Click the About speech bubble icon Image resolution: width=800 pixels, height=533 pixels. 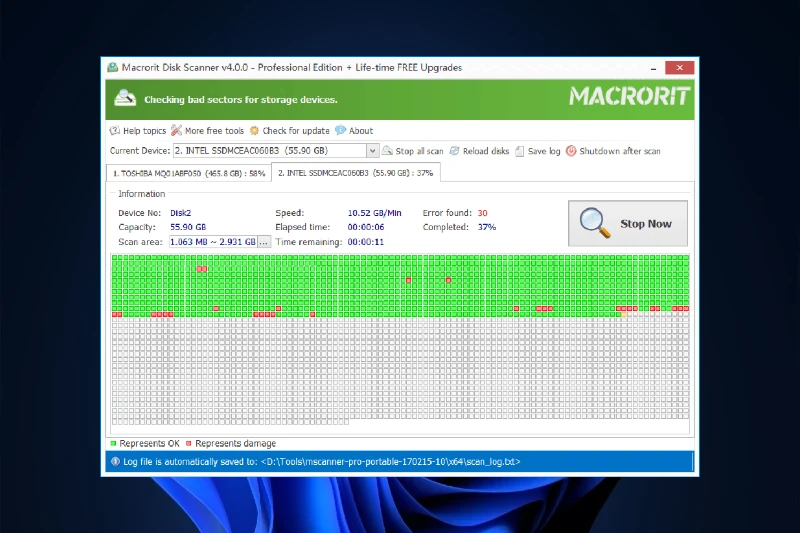click(x=340, y=131)
